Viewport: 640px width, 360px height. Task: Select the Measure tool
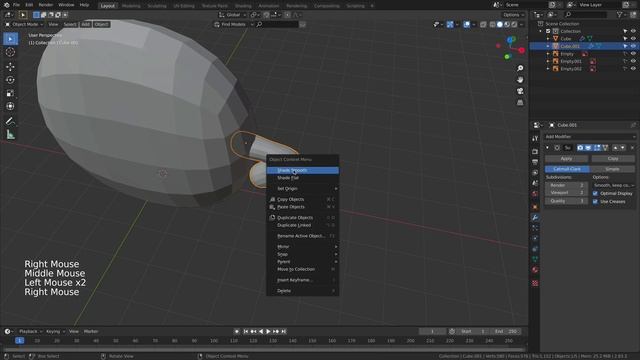click(x=10, y=134)
